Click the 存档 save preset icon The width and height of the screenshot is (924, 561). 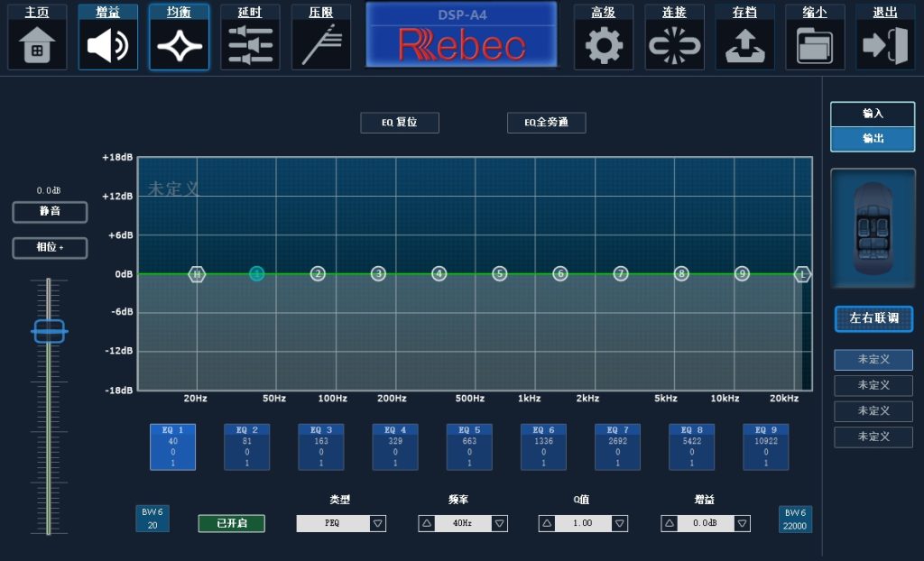coord(744,37)
